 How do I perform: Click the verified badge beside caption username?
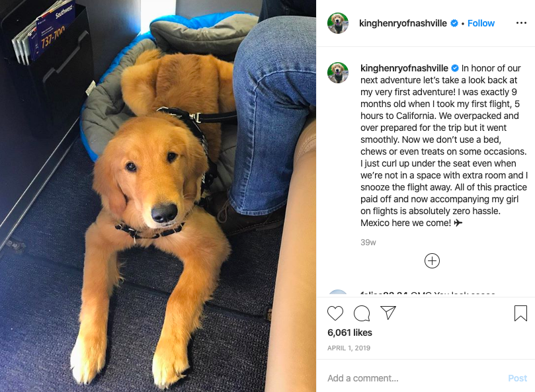pos(455,68)
